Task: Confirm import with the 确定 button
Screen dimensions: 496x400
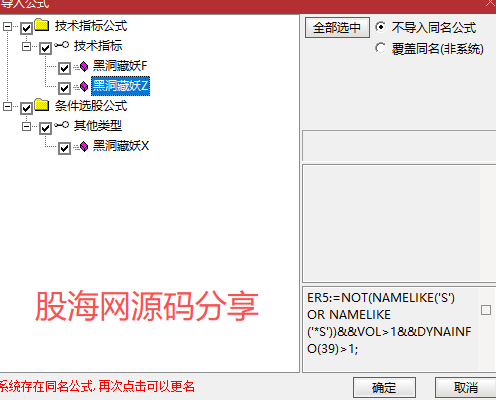Action: click(x=384, y=388)
